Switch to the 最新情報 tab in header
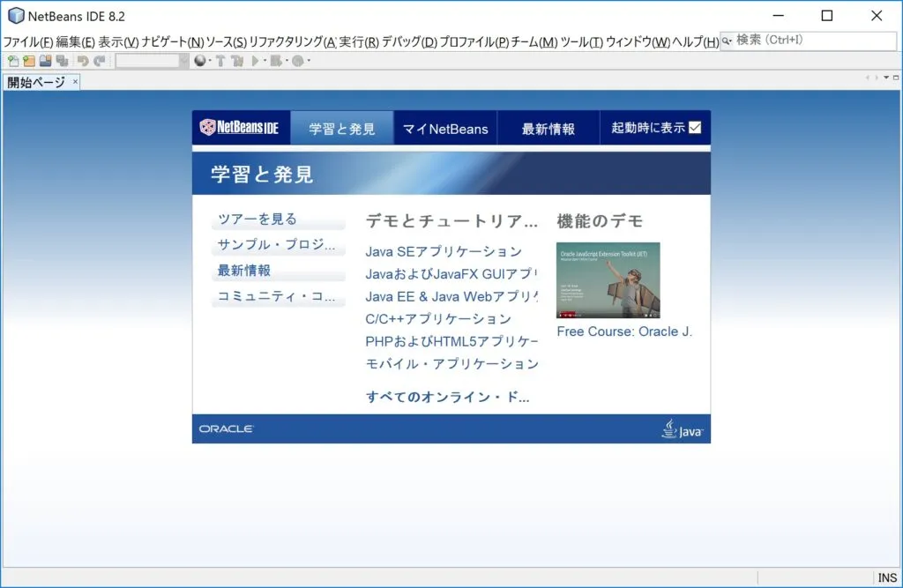 coord(549,128)
